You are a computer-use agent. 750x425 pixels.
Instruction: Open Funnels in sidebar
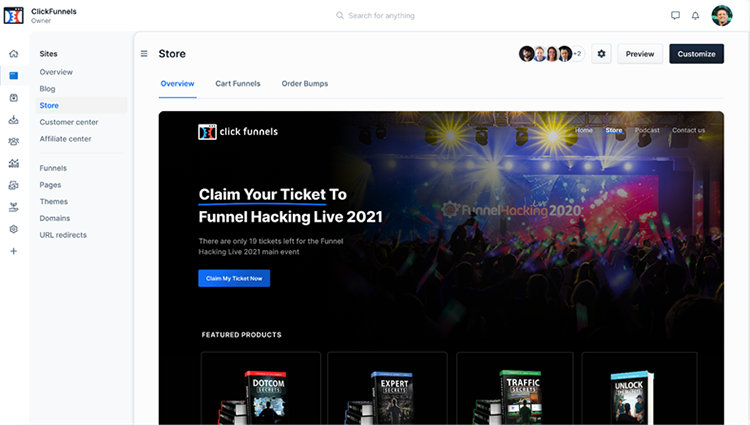pos(53,168)
